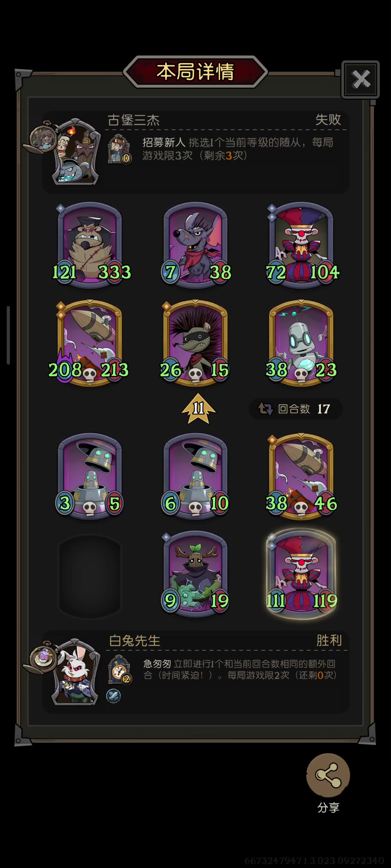
Task: Tap the clown minion with 72/104 stats
Action: [301, 245]
